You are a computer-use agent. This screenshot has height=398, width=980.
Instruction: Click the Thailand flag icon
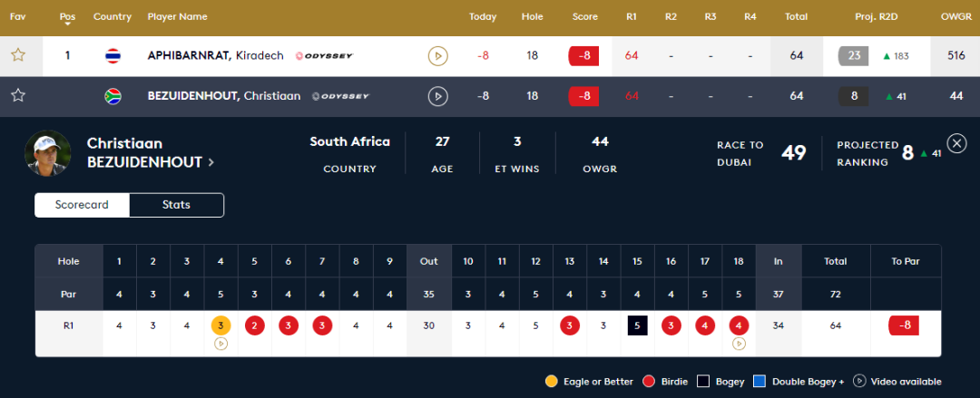(113, 56)
